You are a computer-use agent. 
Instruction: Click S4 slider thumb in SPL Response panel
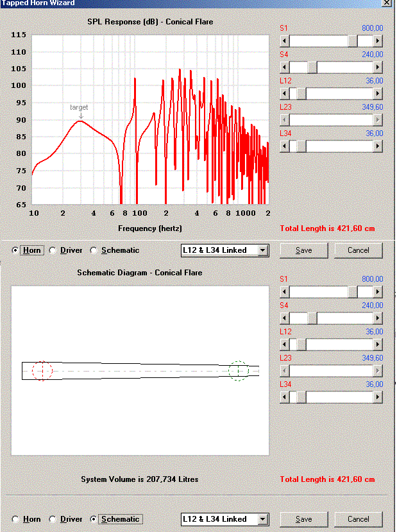point(312,67)
